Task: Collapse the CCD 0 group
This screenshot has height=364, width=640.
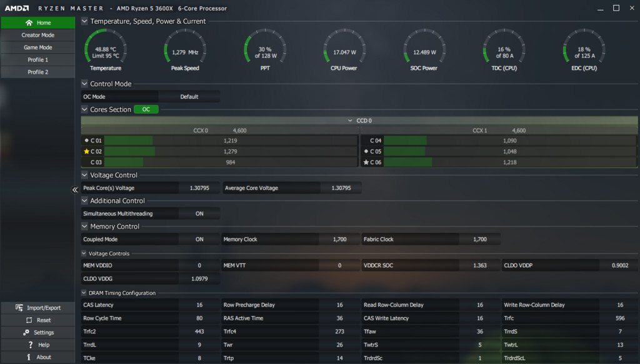Action: (x=350, y=121)
